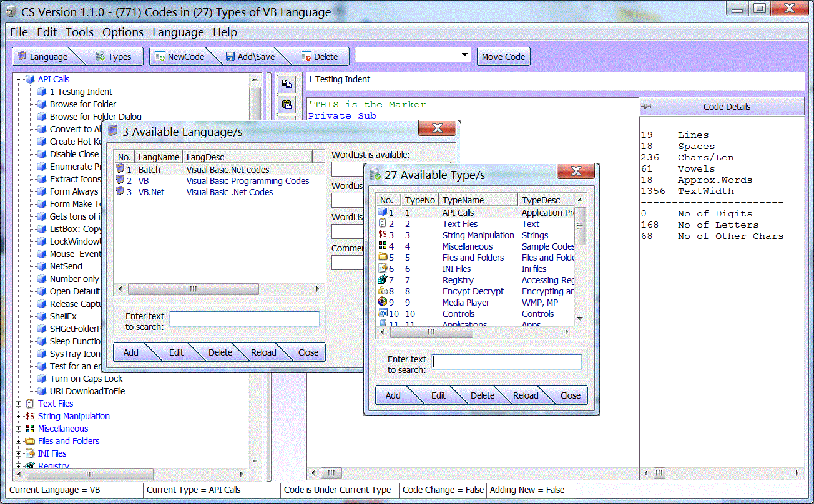The image size is (814, 504).
Task: Select the Registry type icon in types list
Action: pos(383,280)
